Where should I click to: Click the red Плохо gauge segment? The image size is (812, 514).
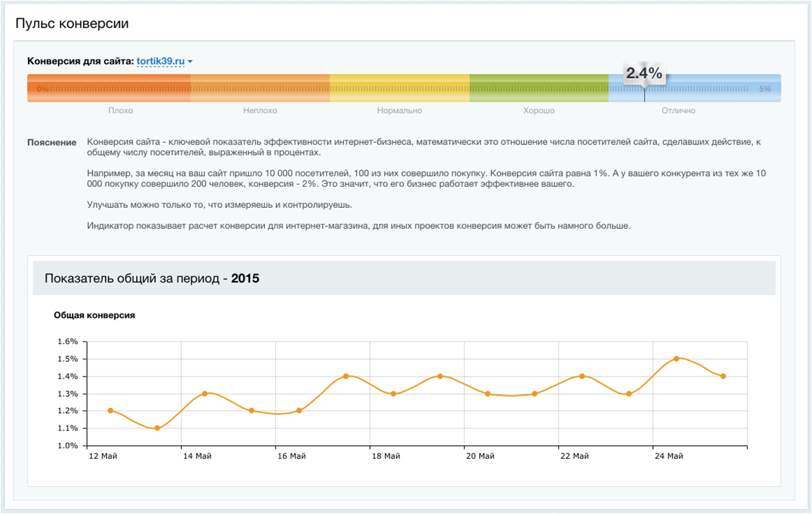pos(109,89)
